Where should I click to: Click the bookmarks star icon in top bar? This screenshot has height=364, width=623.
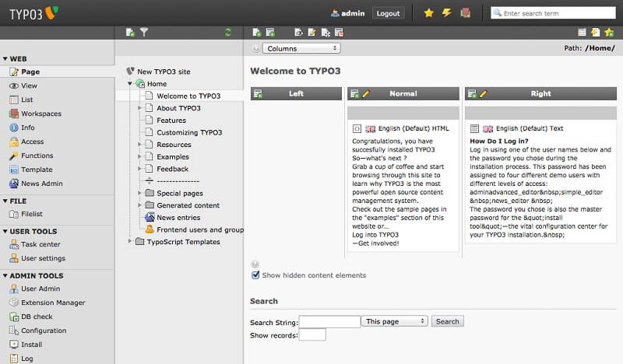pyautogui.click(x=429, y=13)
